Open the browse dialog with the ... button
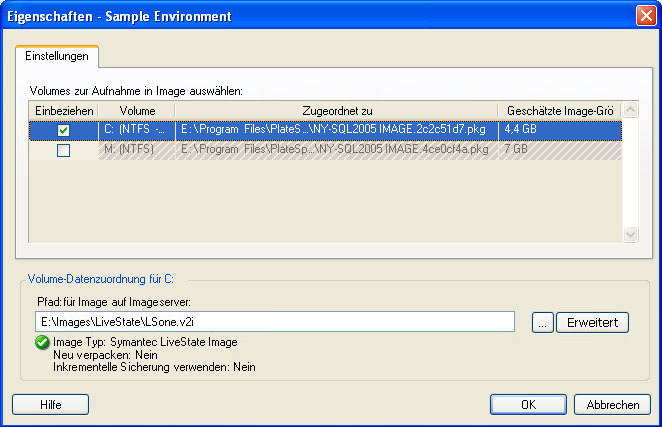 point(542,322)
